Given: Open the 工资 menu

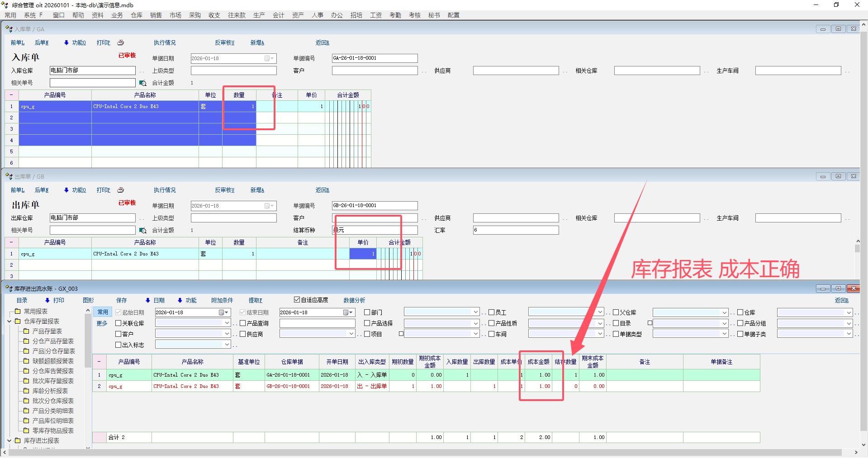Looking at the screenshot, I should click(375, 15).
